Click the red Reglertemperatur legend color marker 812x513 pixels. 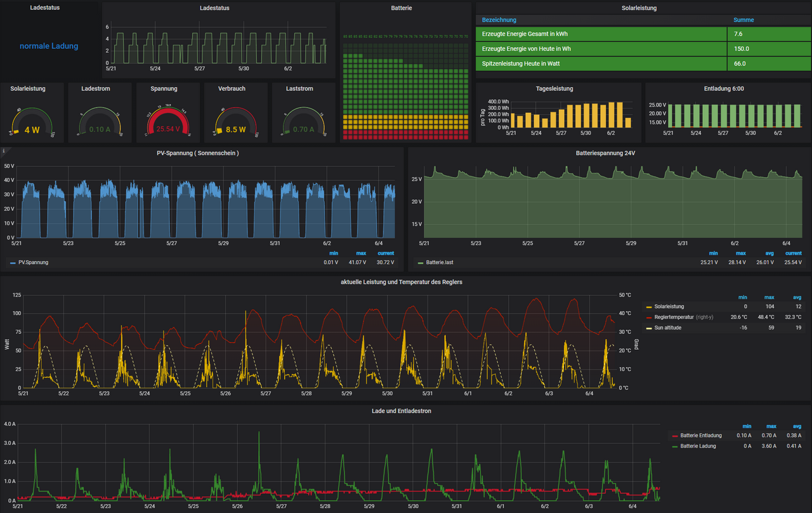click(x=650, y=317)
